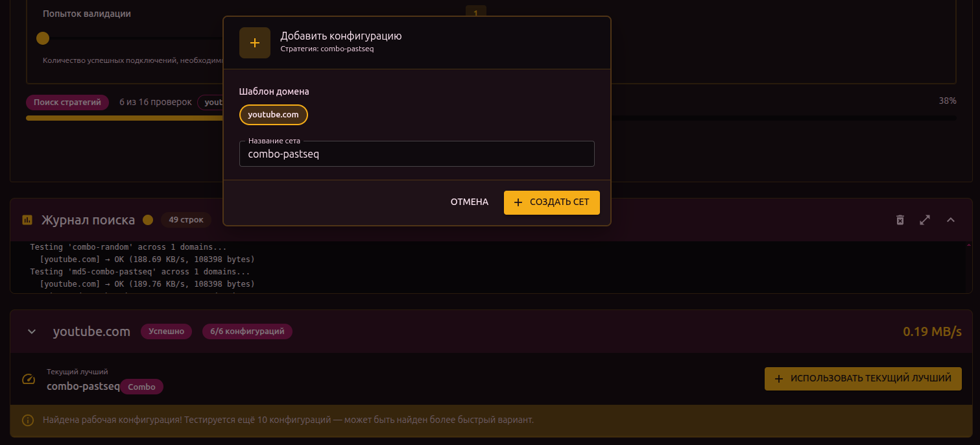Screen dimensions: 980x445
Task: Click the plus icon in the dialog header
Action: tap(254, 43)
